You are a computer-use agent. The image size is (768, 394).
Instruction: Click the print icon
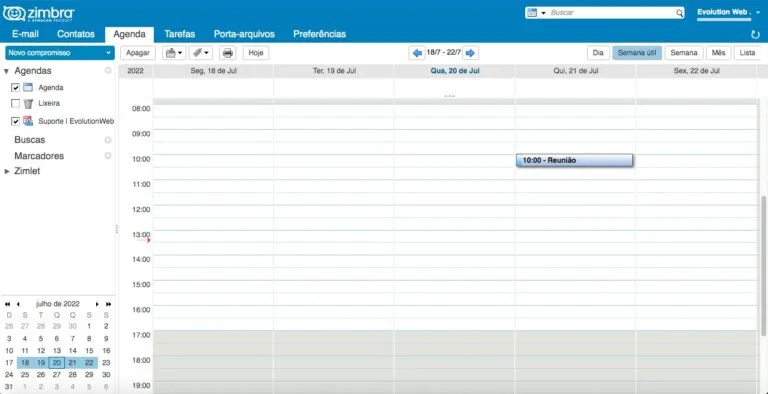pyautogui.click(x=228, y=53)
